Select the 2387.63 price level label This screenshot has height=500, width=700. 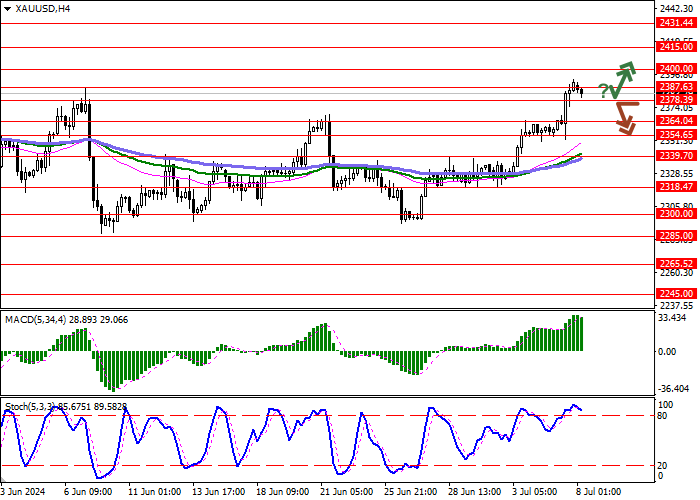click(x=676, y=87)
